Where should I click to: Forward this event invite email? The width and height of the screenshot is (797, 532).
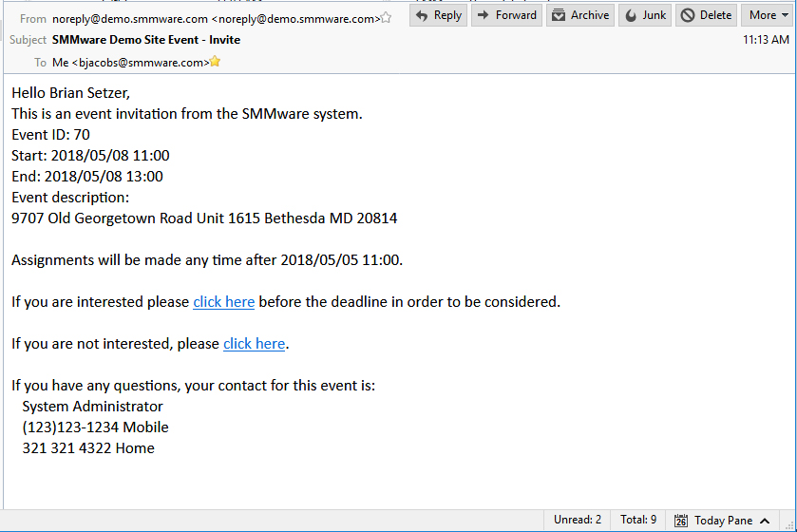tap(506, 15)
